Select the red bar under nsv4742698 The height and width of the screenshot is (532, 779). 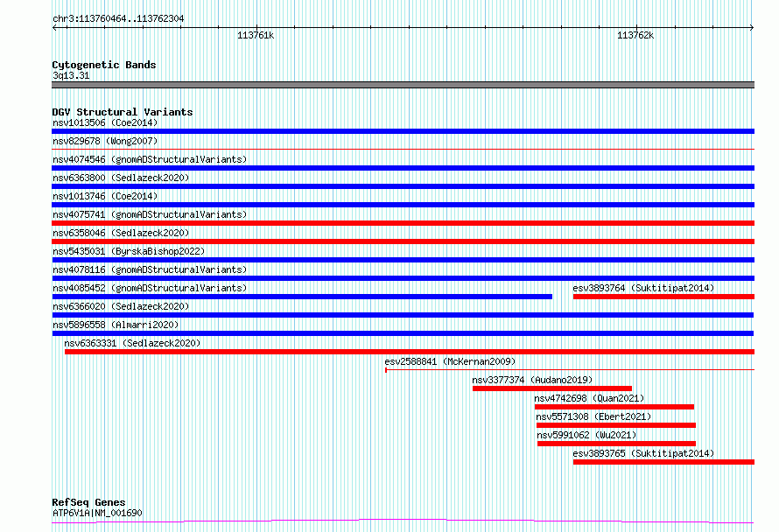[x=614, y=407]
